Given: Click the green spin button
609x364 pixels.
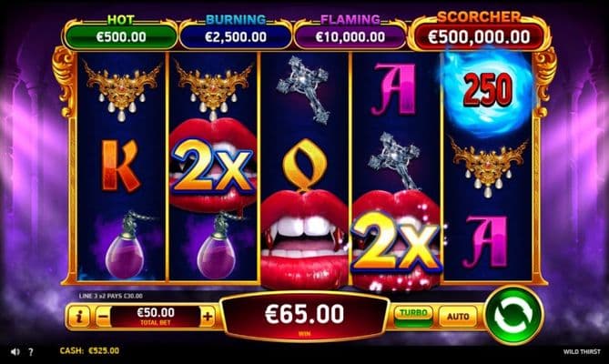Looking at the screenshot, I should (x=513, y=315).
